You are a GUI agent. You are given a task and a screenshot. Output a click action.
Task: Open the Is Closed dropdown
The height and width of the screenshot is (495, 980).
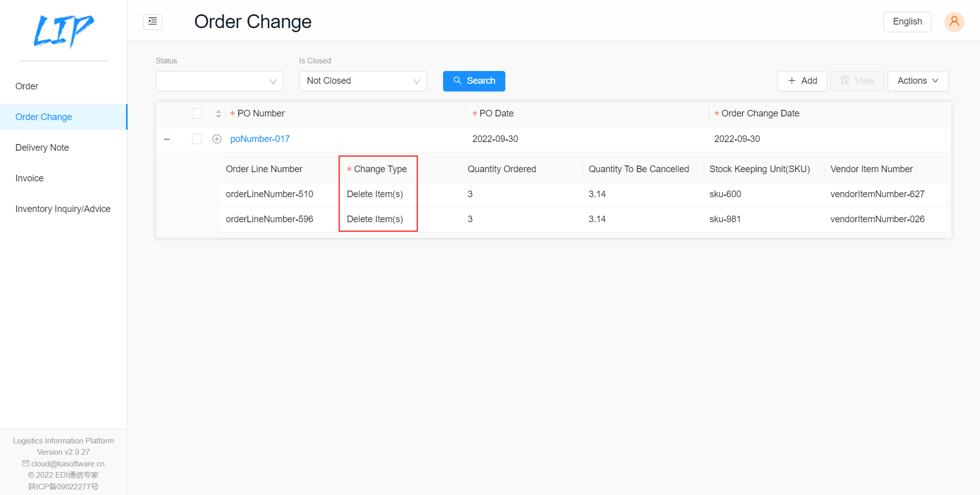pyautogui.click(x=363, y=81)
